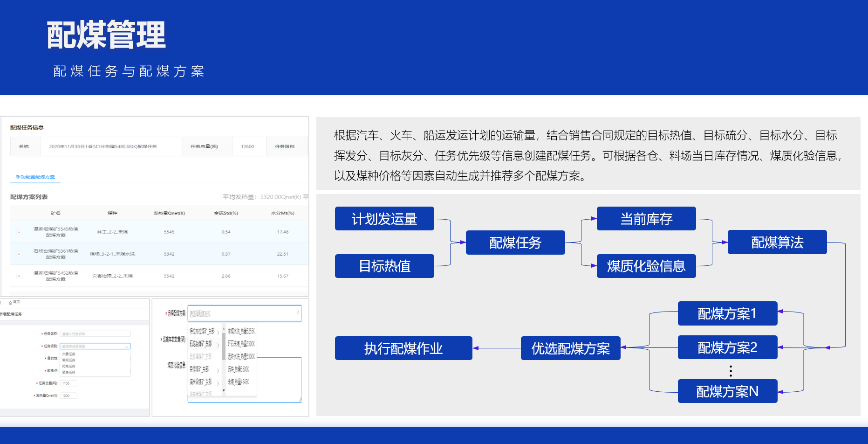The width and height of the screenshot is (868, 444).
Task: Click the cascader list scroll-down arrow
Action: point(224,391)
